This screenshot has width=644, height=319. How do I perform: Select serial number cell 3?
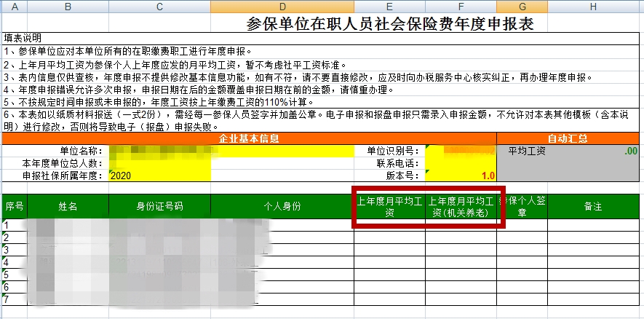(15, 250)
